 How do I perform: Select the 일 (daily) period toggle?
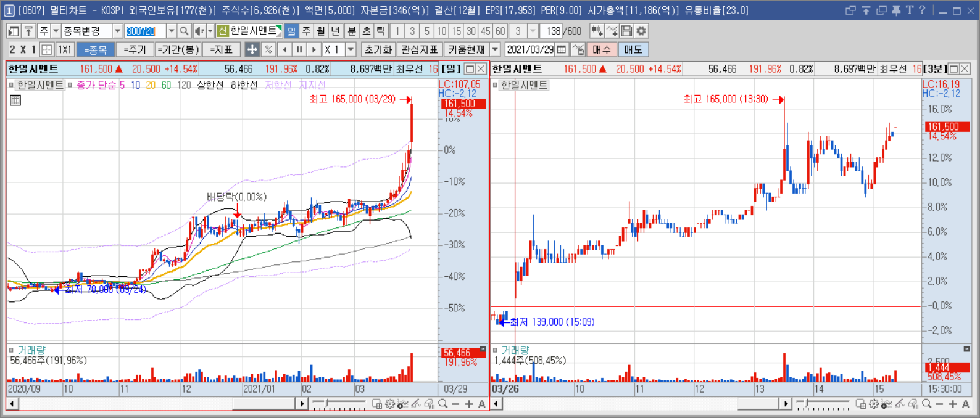point(291,31)
